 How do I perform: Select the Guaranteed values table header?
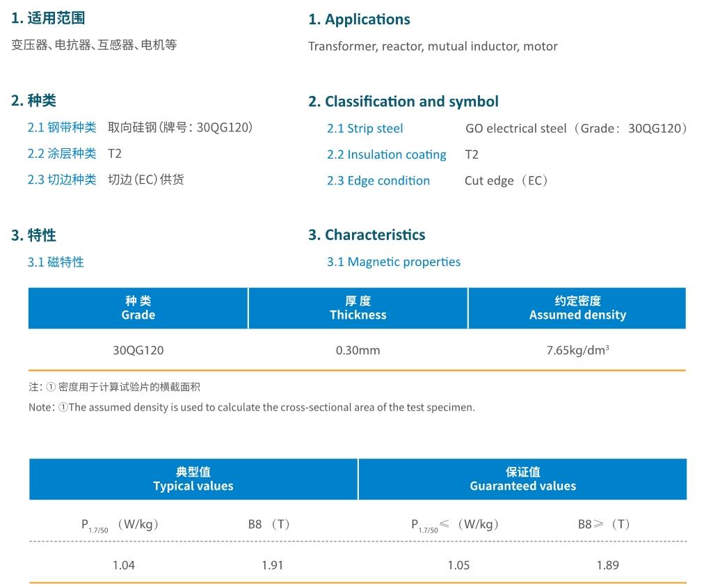[x=522, y=479]
